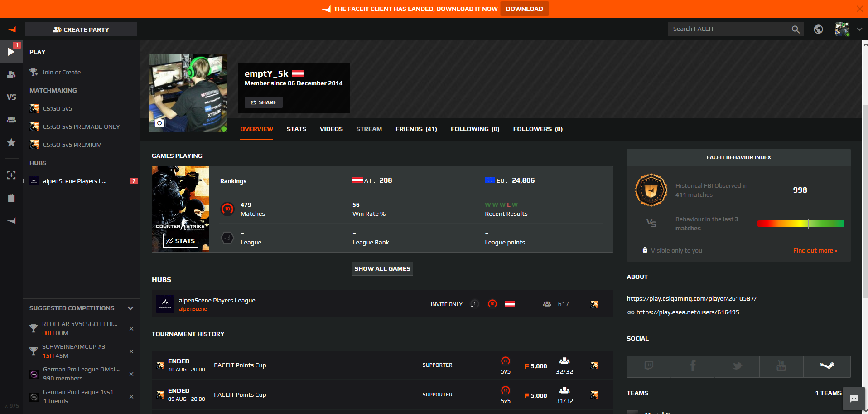Click the star icon in the left sidebar
Image resolution: width=868 pixels, height=414 pixels.
[11, 143]
